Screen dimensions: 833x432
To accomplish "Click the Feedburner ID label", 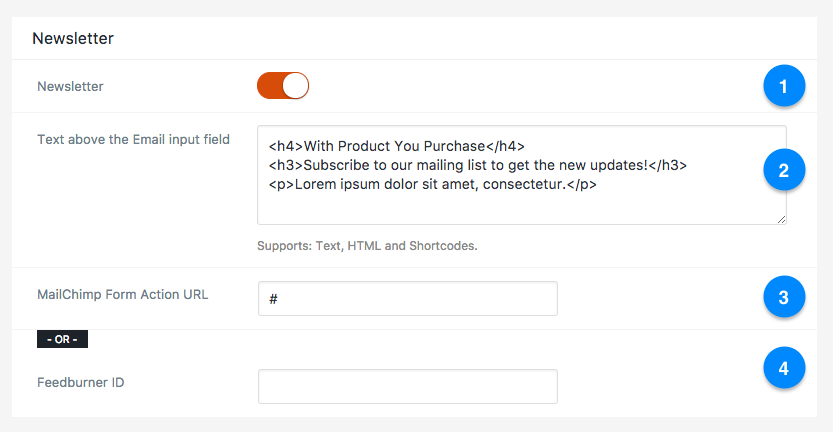I will point(81,383).
